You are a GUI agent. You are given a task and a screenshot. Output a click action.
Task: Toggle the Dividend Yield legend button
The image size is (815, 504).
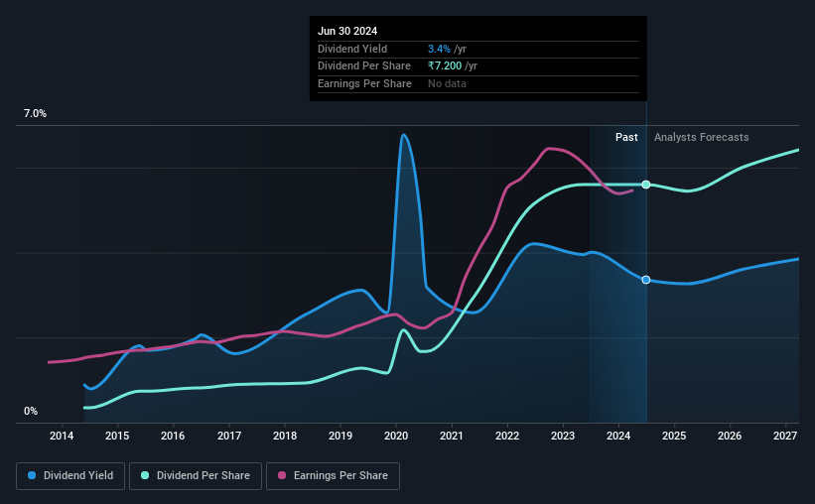(70, 476)
